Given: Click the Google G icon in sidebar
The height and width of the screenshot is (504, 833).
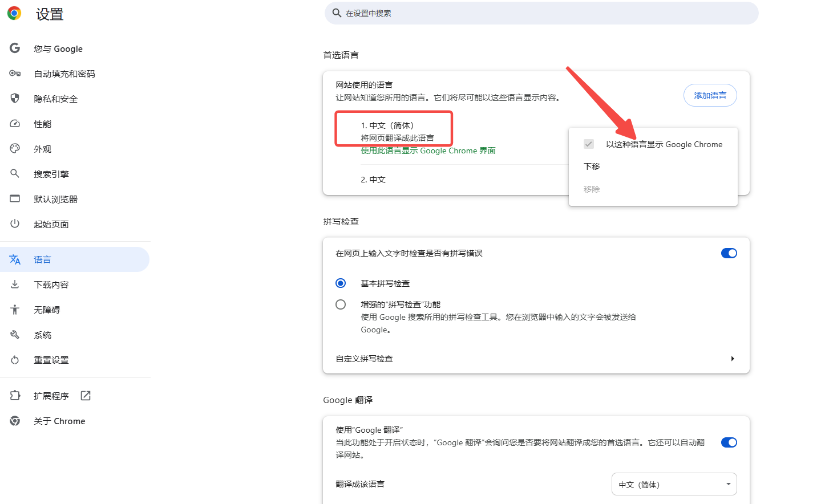Looking at the screenshot, I should click(x=15, y=48).
